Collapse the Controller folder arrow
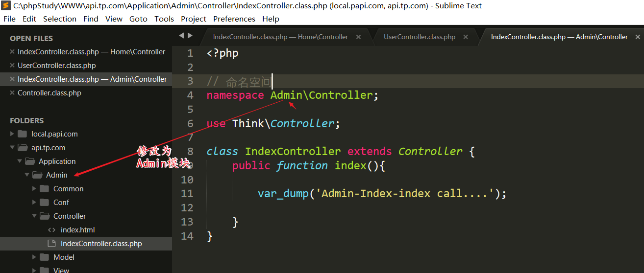Screen dimensions: 644x273 pos(34,216)
